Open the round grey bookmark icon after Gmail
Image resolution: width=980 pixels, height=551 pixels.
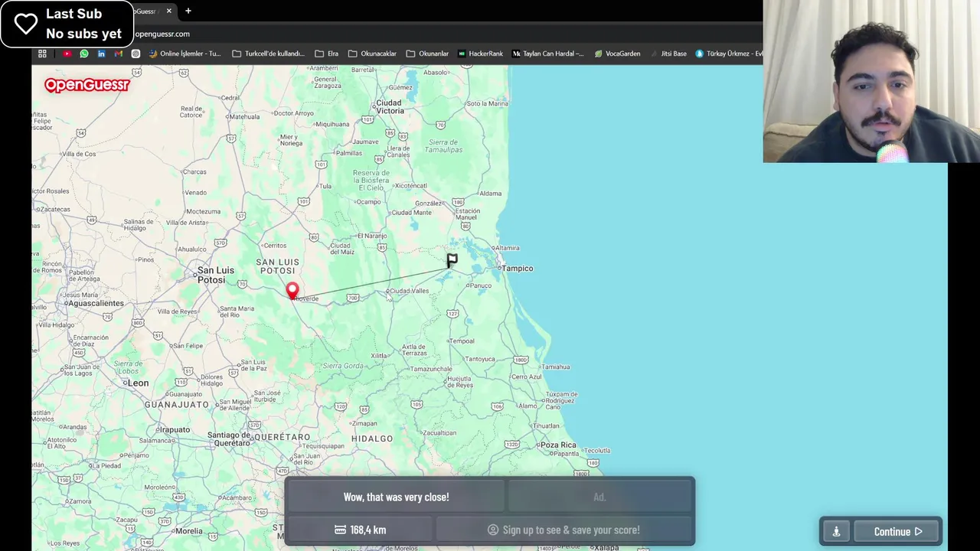(136, 54)
